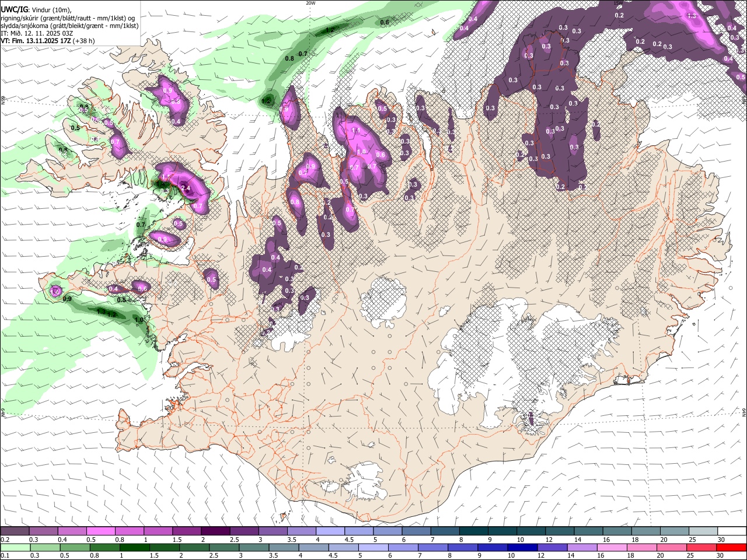Click the '20W' longitude label at top
This screenshot has height=560, width=747.
tap(310, 3)
